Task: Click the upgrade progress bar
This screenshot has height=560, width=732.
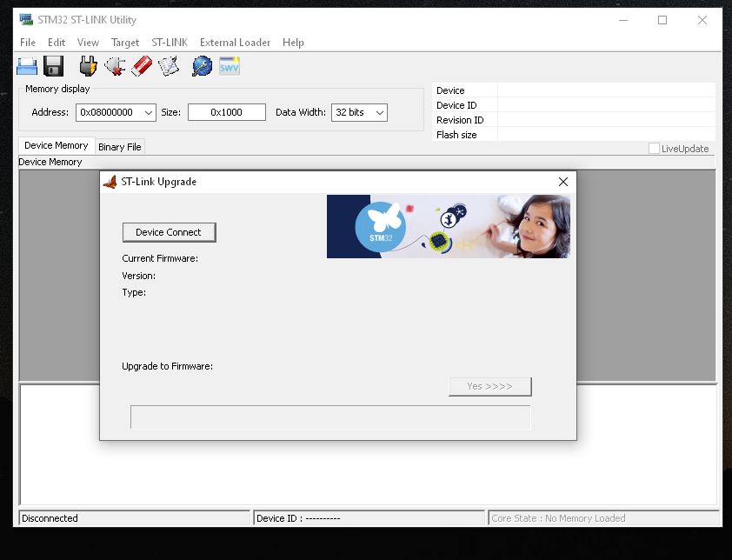Action: [330, 417]
